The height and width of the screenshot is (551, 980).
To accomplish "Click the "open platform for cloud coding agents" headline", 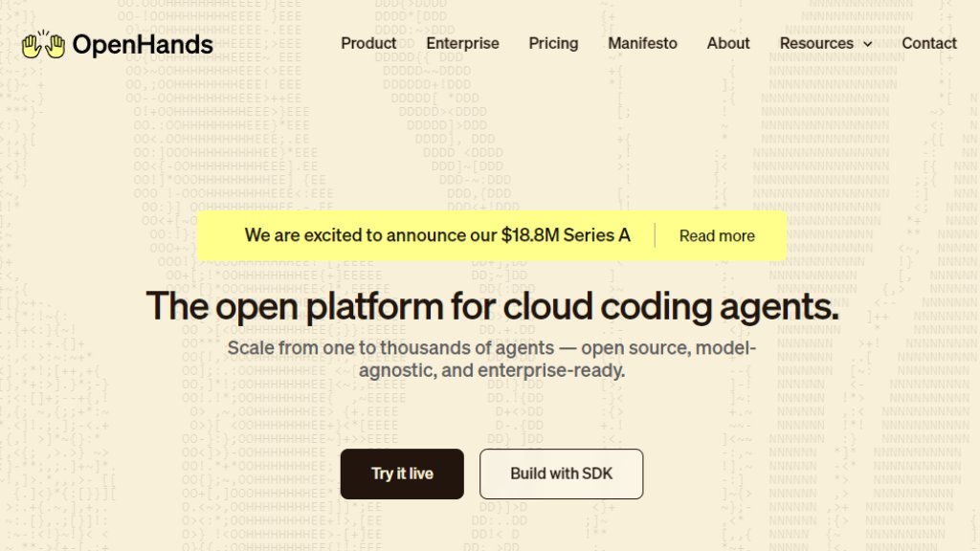I will tap(493, 307).
